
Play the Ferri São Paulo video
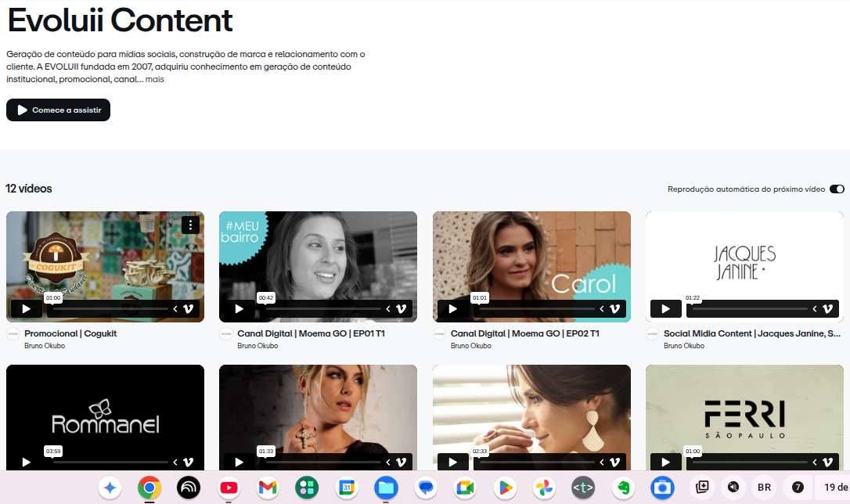[666, 463]
